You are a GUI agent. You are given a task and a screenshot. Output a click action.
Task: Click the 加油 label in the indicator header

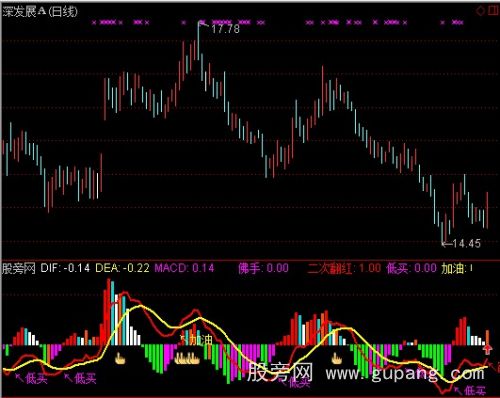coord(453,268)
